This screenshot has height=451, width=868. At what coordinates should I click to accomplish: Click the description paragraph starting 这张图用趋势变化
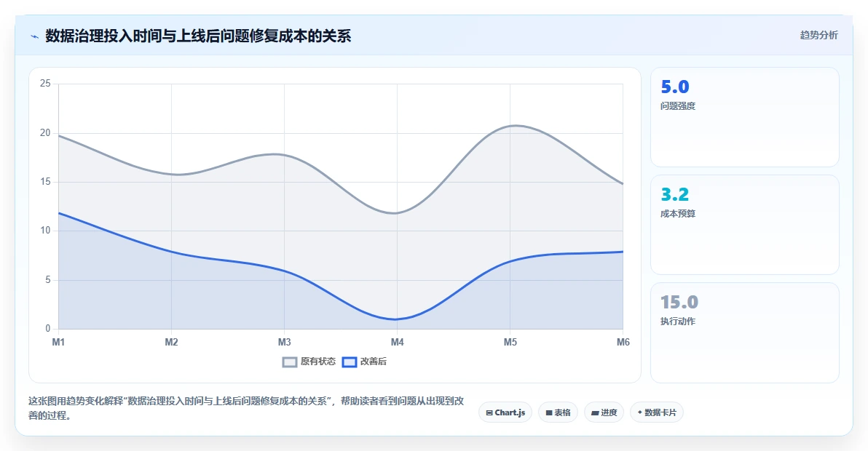pos(246,408)
